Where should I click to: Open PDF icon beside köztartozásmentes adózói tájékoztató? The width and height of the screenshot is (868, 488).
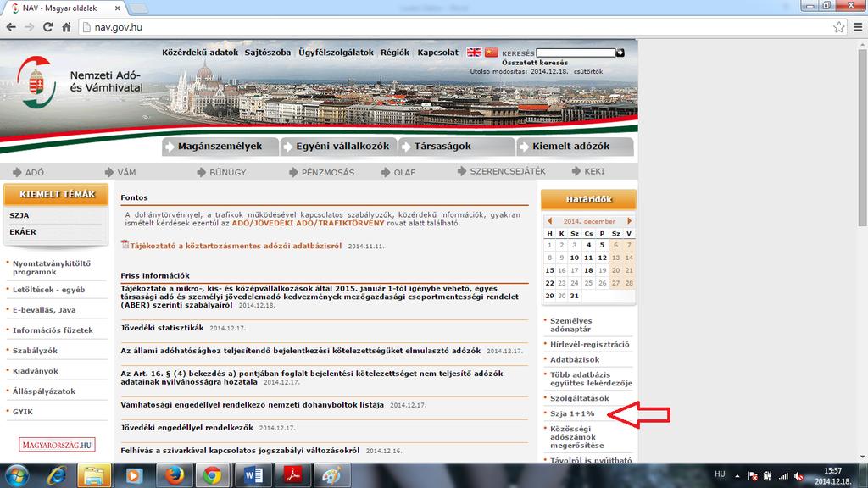125,245
